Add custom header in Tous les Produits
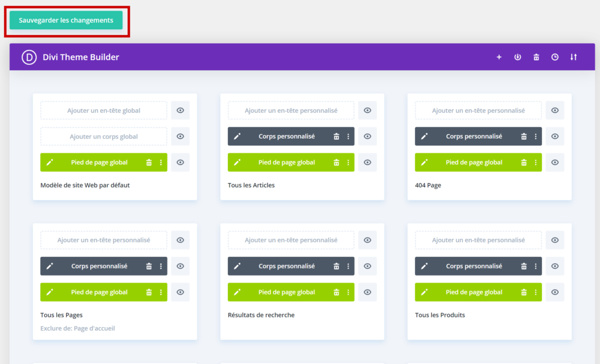 [x=478, y=240]
